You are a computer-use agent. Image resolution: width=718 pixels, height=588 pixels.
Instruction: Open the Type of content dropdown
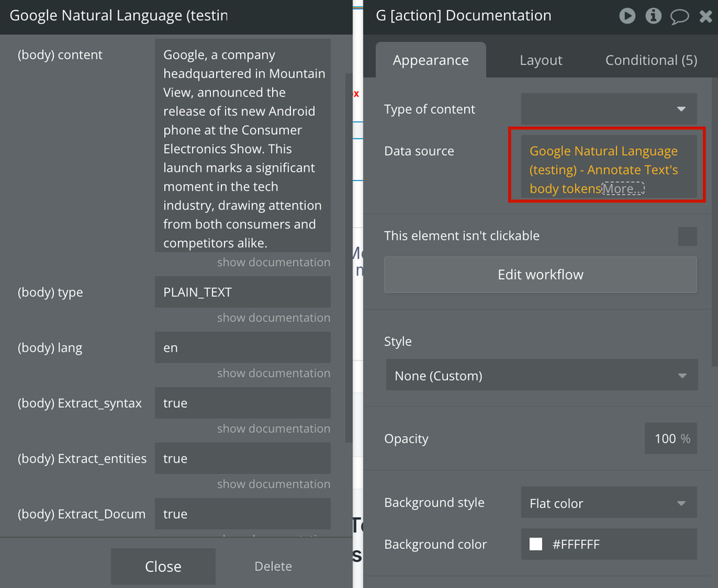coord(609,109)
